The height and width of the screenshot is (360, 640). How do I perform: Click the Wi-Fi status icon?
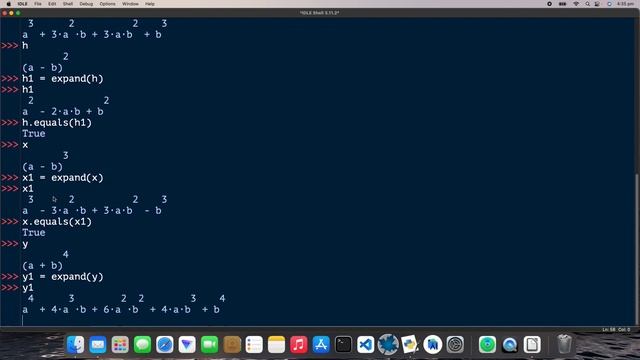point(576,4)
